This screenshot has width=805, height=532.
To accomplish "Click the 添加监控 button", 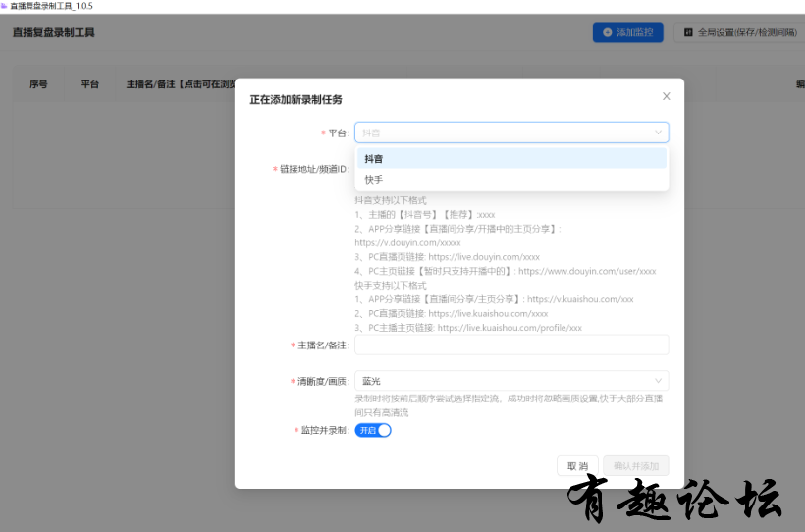I will coord(627,32).
